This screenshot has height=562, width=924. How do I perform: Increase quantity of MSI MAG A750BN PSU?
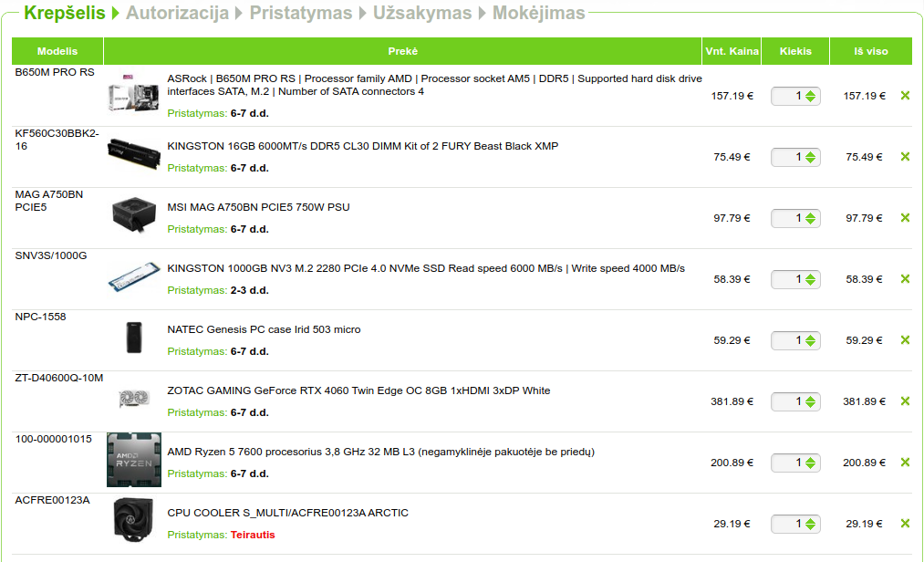(811, 214)
